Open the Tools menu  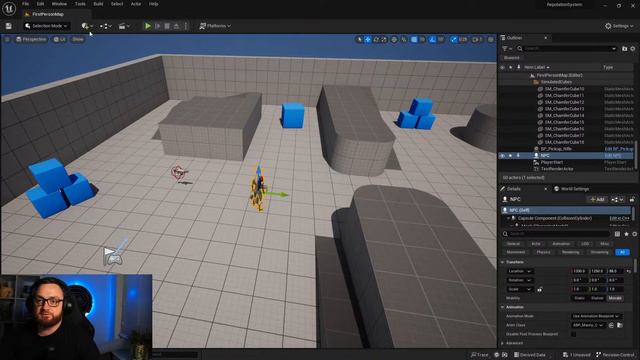80,4
